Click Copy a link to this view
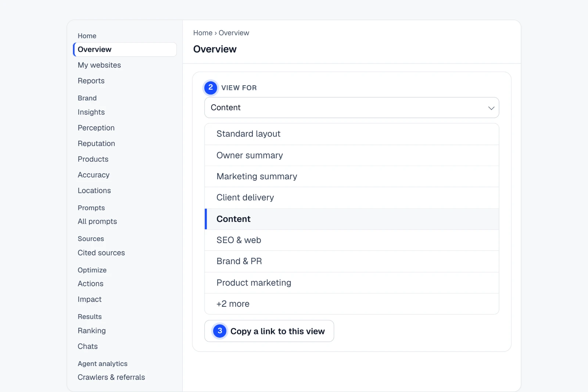The height and width of the screenshot is (392, 588). tap(269, 331)
